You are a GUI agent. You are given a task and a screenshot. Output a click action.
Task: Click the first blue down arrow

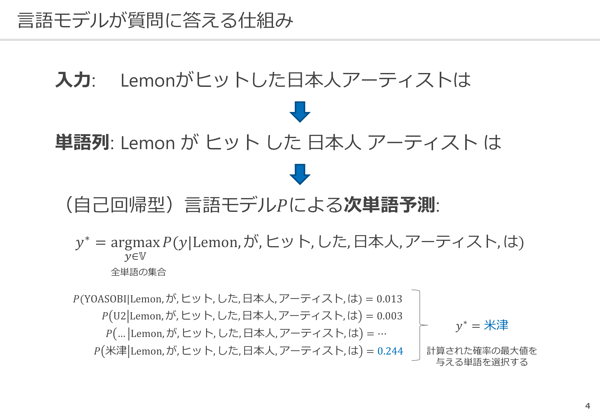click(300, 111)
